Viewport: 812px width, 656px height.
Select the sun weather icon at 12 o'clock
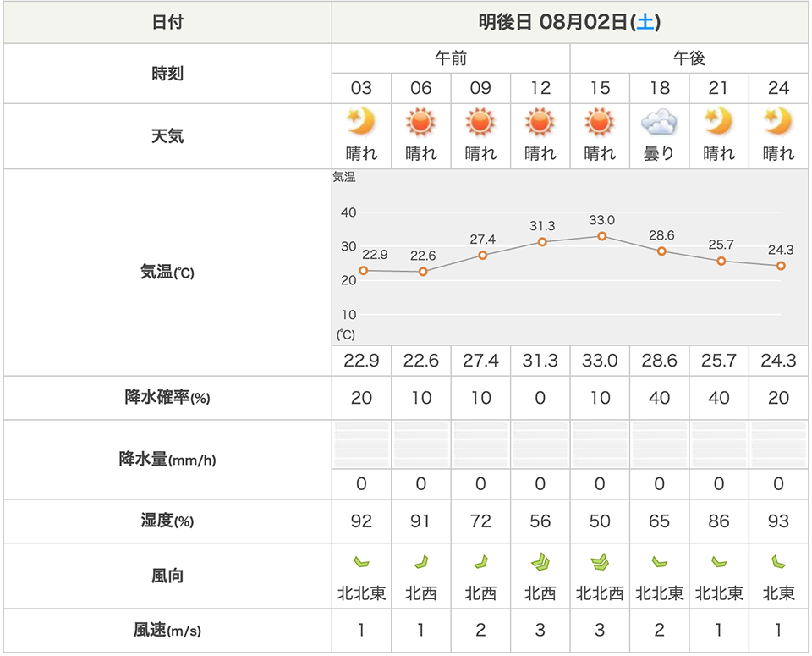[x=540, y=124]
